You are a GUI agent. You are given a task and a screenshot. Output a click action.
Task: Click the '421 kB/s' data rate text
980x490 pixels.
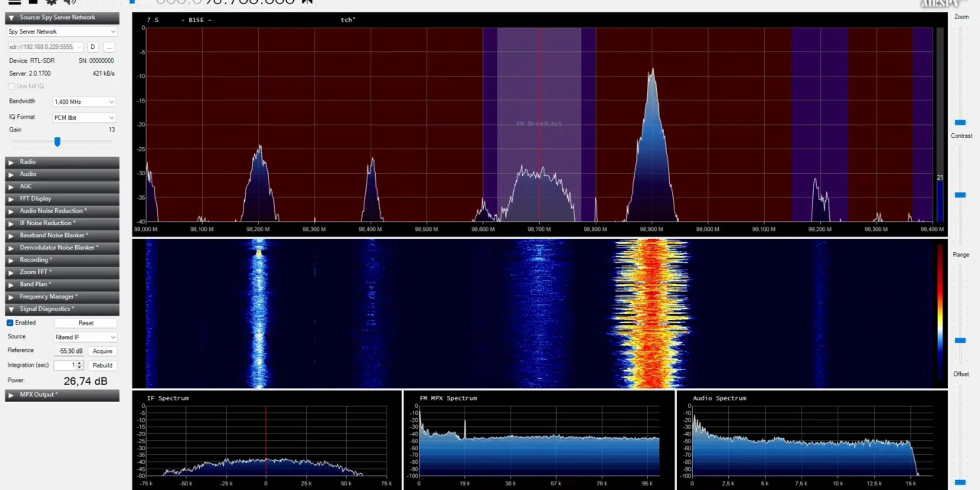point(103,73)
